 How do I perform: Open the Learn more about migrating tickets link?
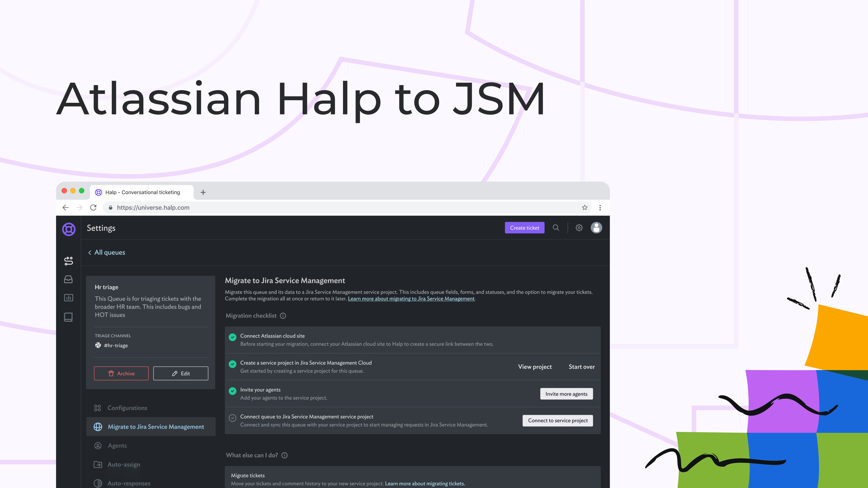(425, 483)
